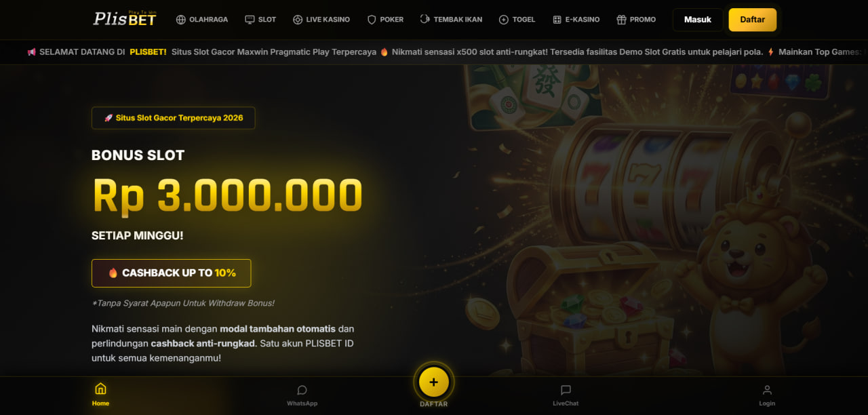Click the PlisBET logo
The height and width of the screenshot is (415, 868).
tap(125, 18)
